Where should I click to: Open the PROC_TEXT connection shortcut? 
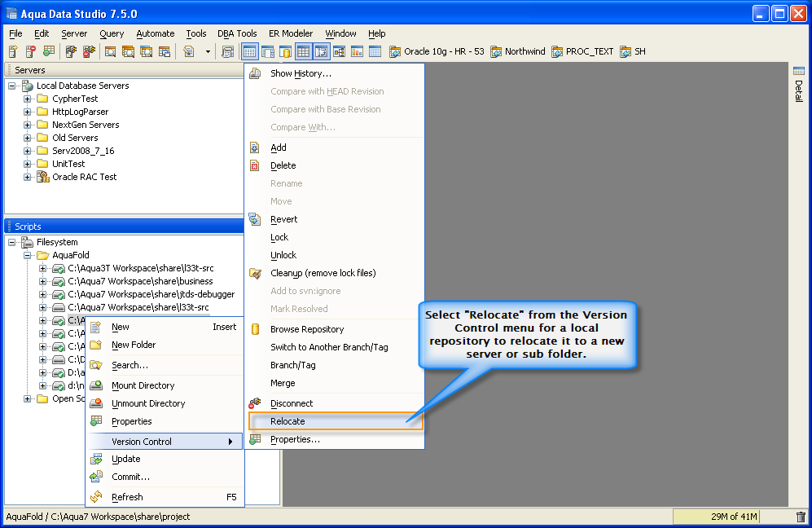coord(582,51)
